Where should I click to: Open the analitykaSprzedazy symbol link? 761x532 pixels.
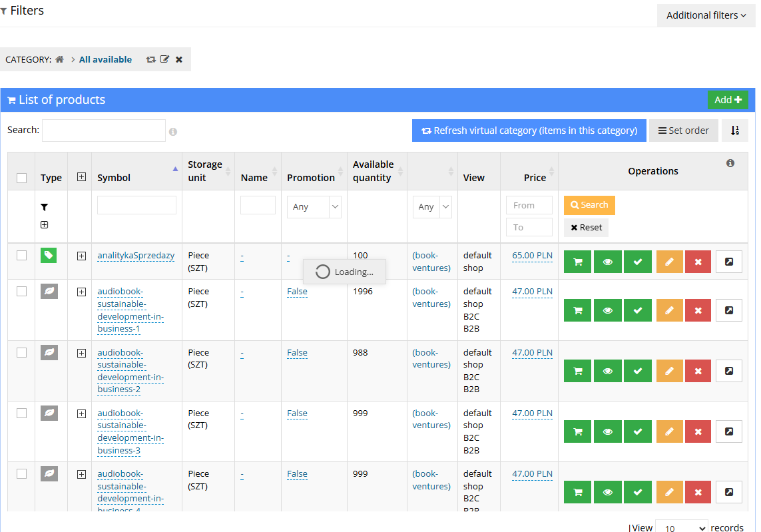pos(136,255)
